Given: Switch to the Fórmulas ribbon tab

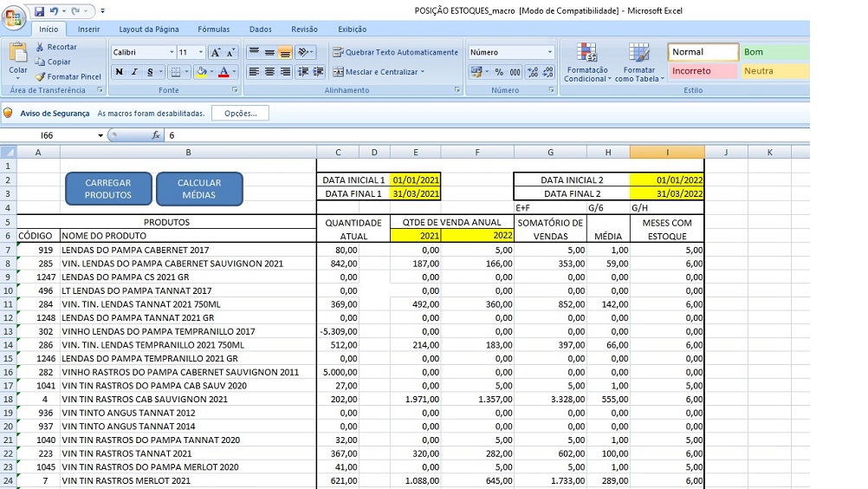Looking at the screenshot, I should [x=213, y=29].
